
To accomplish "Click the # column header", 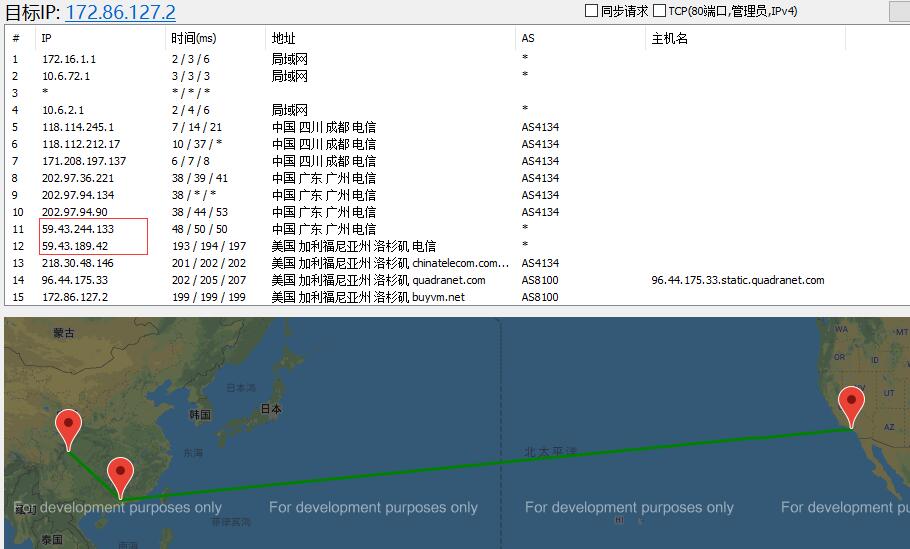I will pos(20,38).
